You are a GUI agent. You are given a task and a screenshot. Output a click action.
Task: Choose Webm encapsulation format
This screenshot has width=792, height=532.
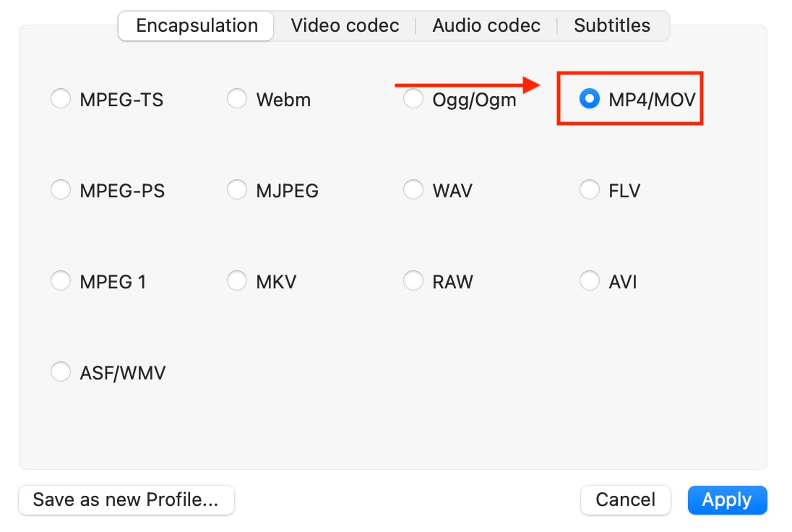[237, 99]
